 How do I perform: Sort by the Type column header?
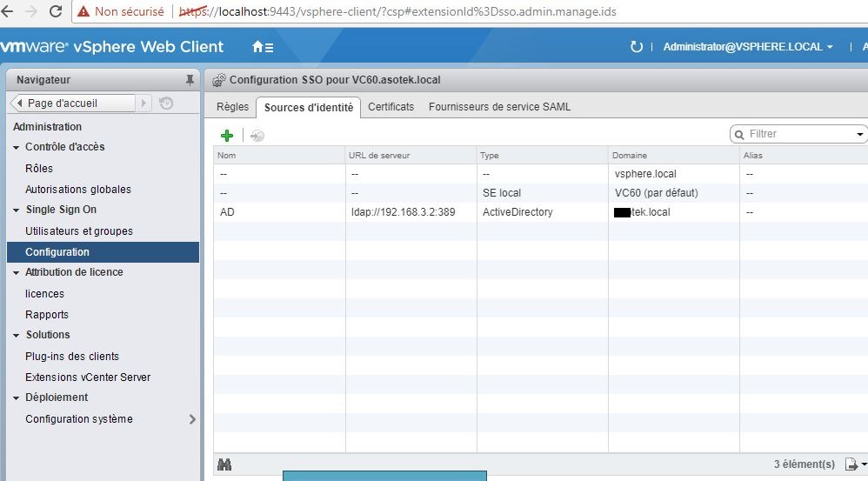[x=543, y=156]
